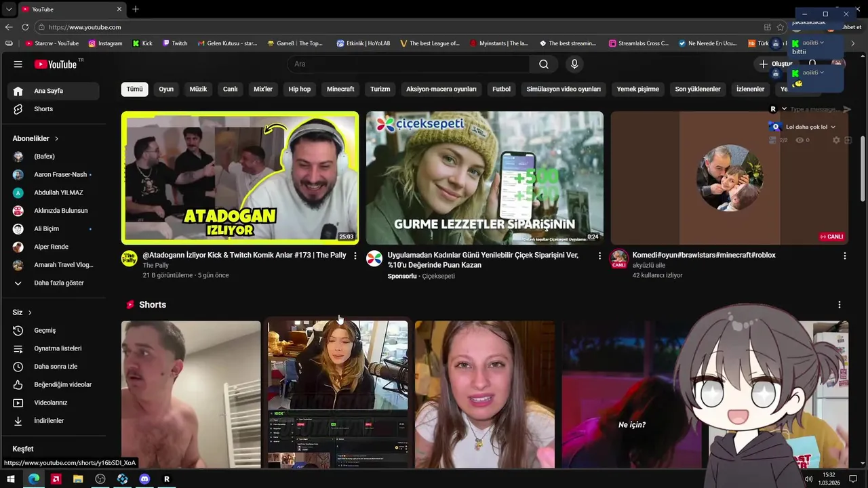The height and width of the screenshot is (488, 868).
Task: Click The Pally channel avatar
Action: click(129, 258)
